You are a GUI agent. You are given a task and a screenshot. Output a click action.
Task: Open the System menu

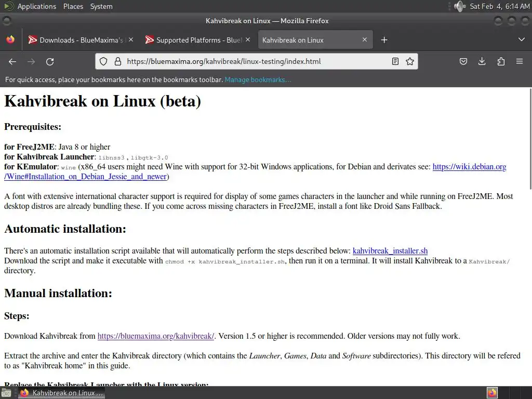coord(101,6)
